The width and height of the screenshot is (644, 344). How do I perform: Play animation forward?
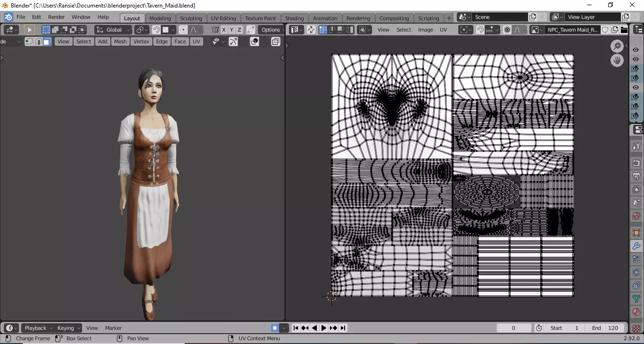[324, 328]
